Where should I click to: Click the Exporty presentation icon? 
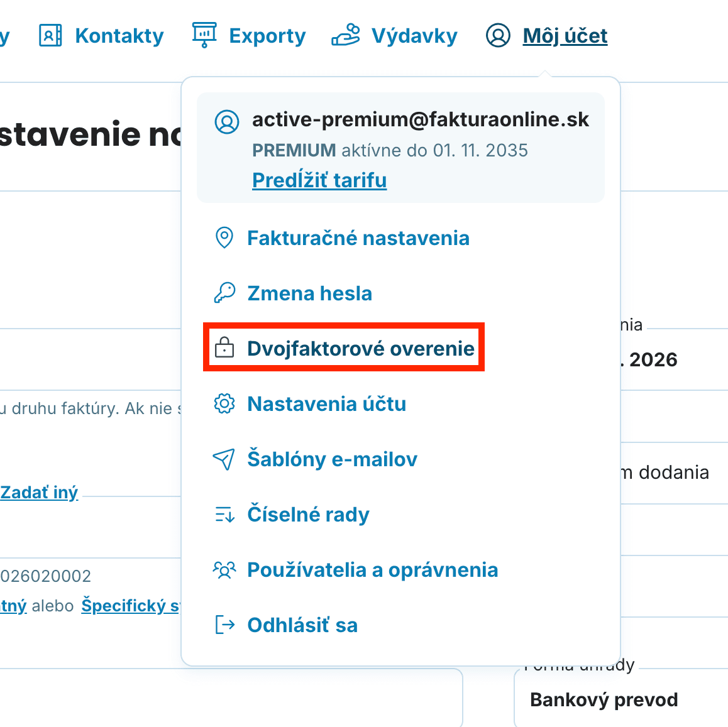point(205,35)
